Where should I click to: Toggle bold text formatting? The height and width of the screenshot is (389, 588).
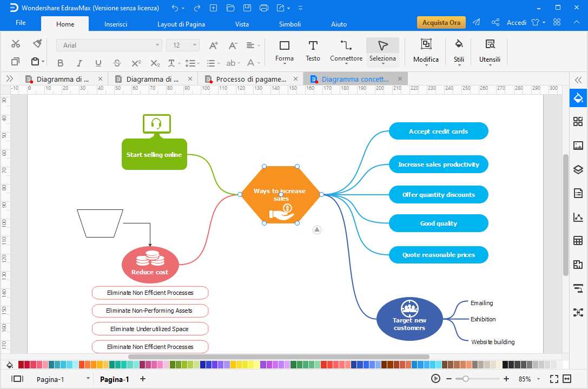point(61,63)
